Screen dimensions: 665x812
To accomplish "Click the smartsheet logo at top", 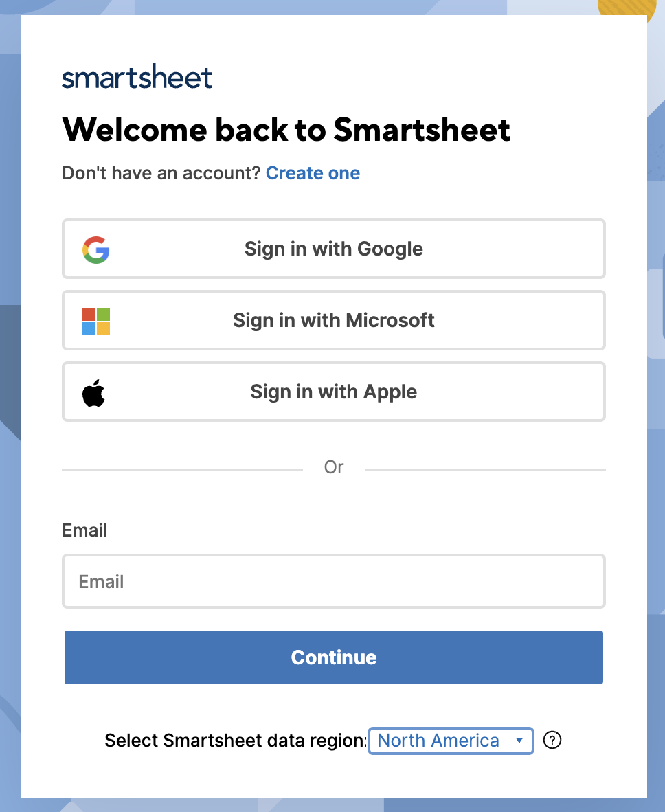I will click(x=137, y=77).
